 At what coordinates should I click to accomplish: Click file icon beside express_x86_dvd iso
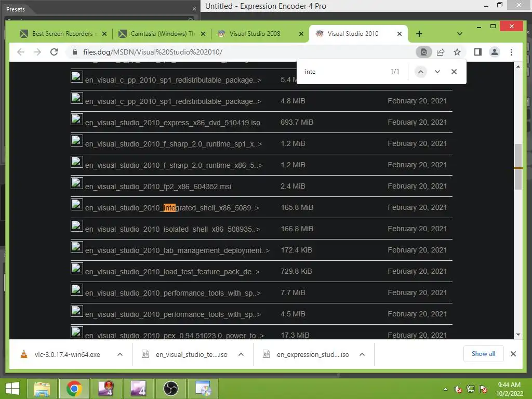pyautogui.click(x=77, y=119)
